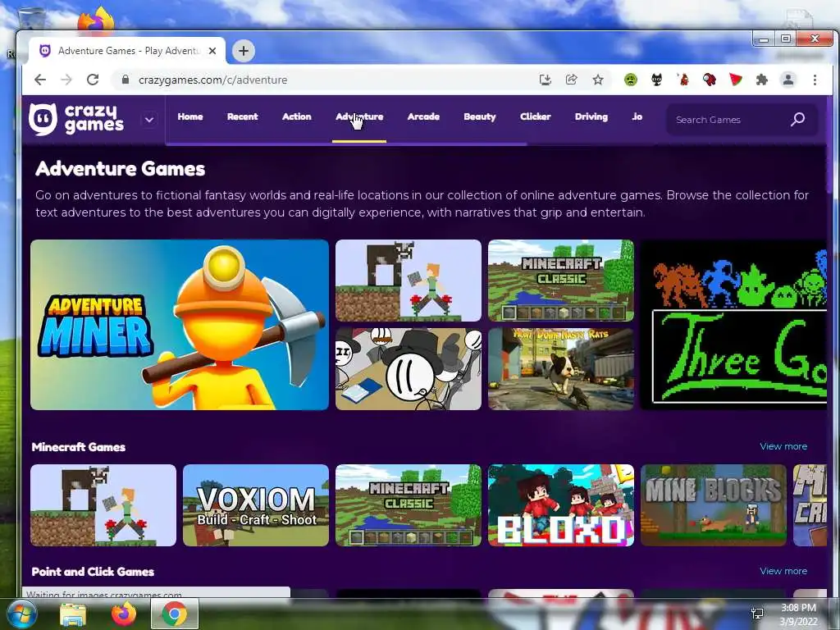Select the Beauty category

click(479, 116)
